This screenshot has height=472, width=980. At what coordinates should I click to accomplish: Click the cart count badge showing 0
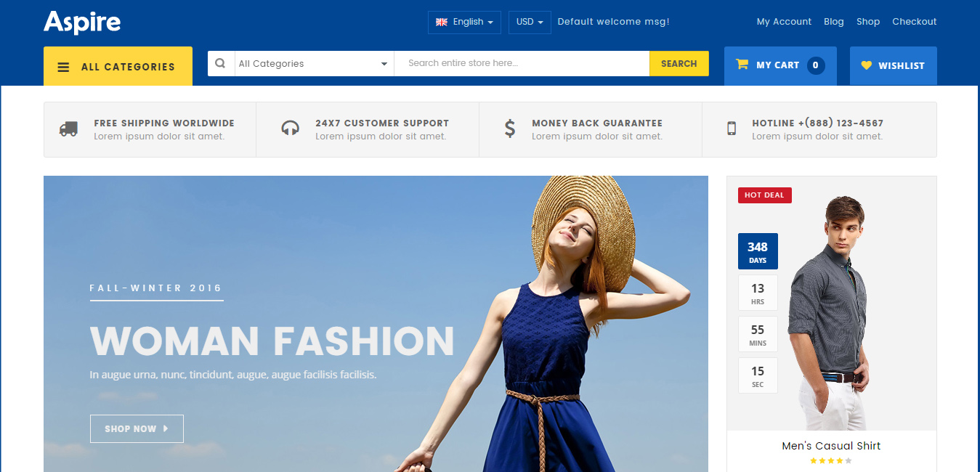816,65
